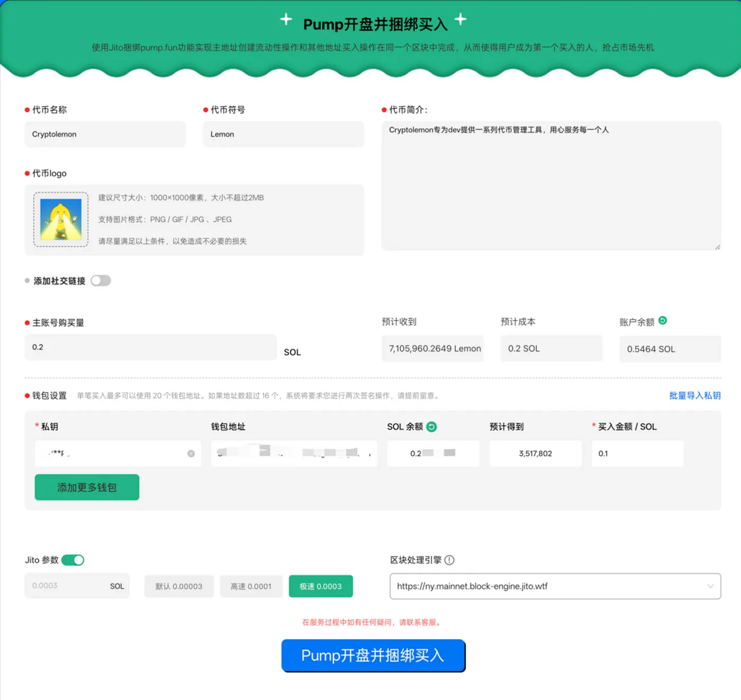Select the 极速 0.0003 tip option
The height and width of the screenshot is (700, 741).
(x=321, y=586)
